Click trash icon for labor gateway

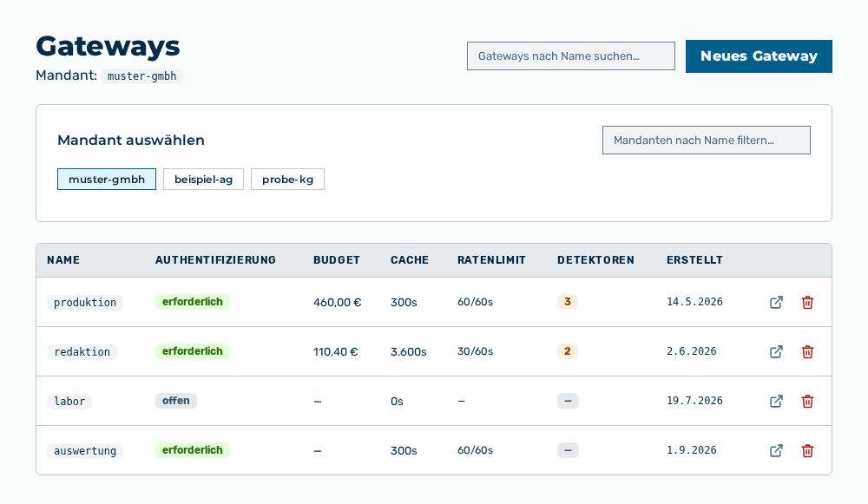(807, 401)
